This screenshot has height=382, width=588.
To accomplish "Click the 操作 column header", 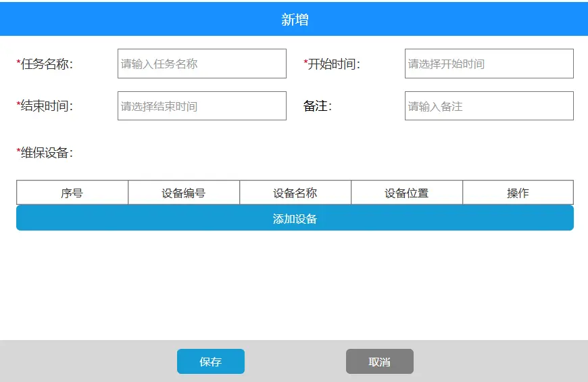I will tap(518, 193).
